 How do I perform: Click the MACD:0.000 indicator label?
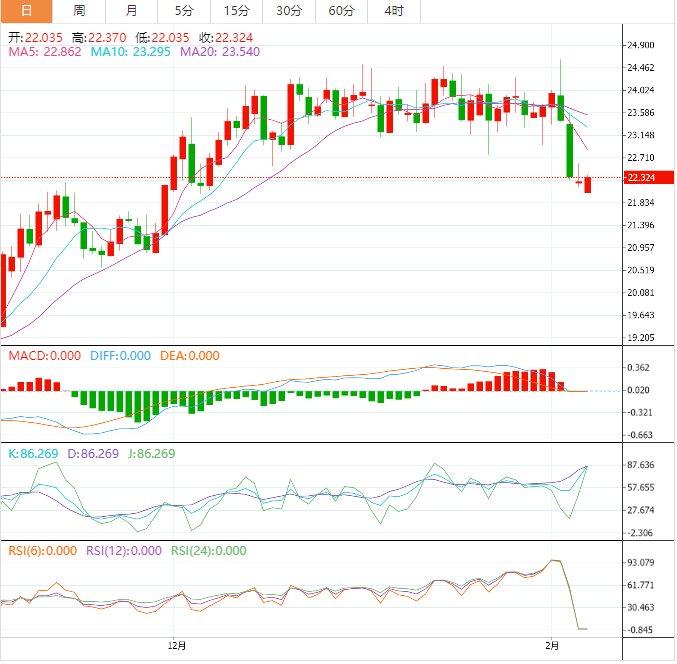click(45, 356)
